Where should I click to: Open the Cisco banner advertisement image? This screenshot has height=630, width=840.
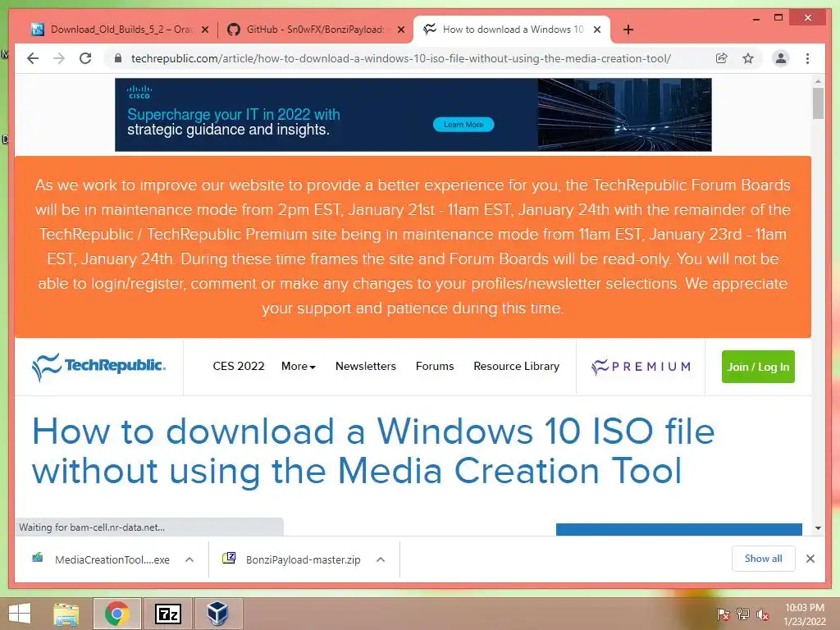click(x=413, y=115)
